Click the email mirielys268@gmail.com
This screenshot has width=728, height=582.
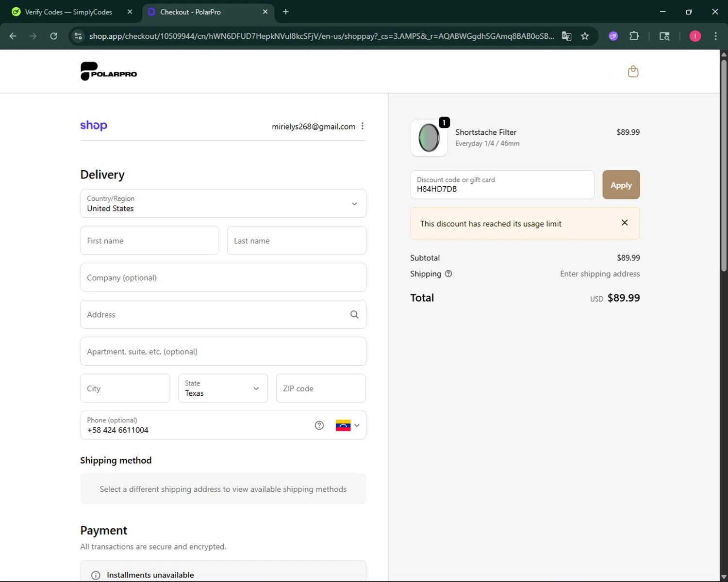pos(314,127)
